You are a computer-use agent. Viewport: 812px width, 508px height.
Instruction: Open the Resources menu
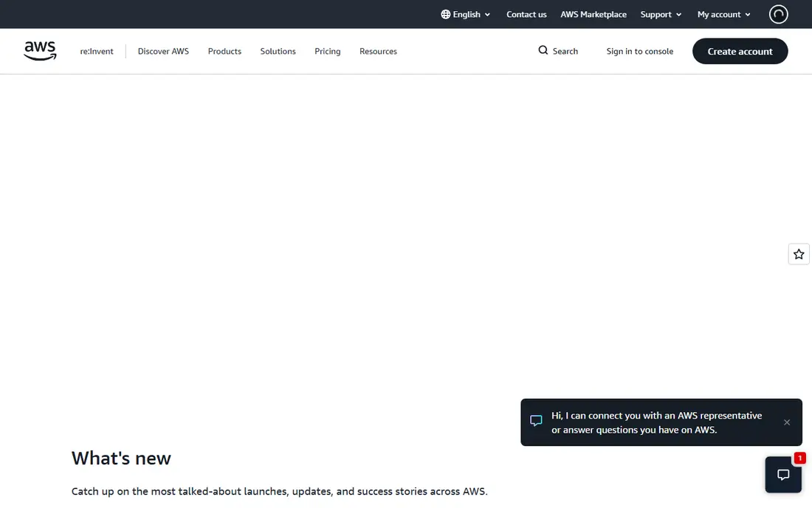pos(378,51)
